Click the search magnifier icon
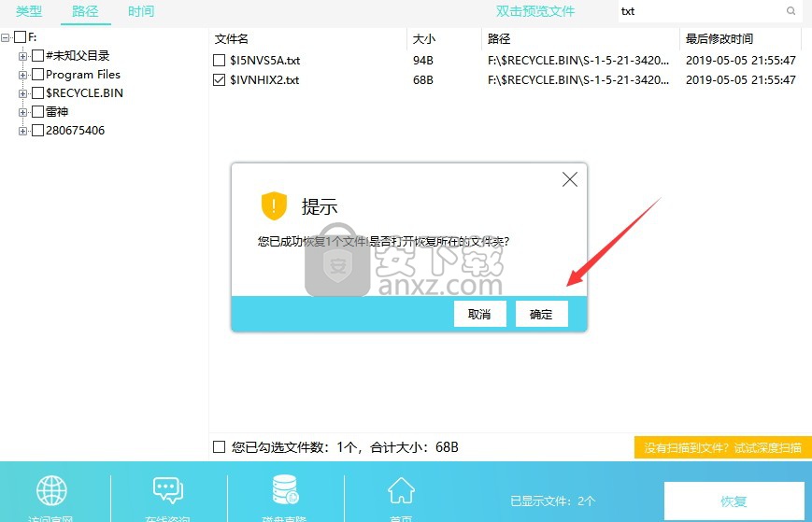 click(791, 11)
